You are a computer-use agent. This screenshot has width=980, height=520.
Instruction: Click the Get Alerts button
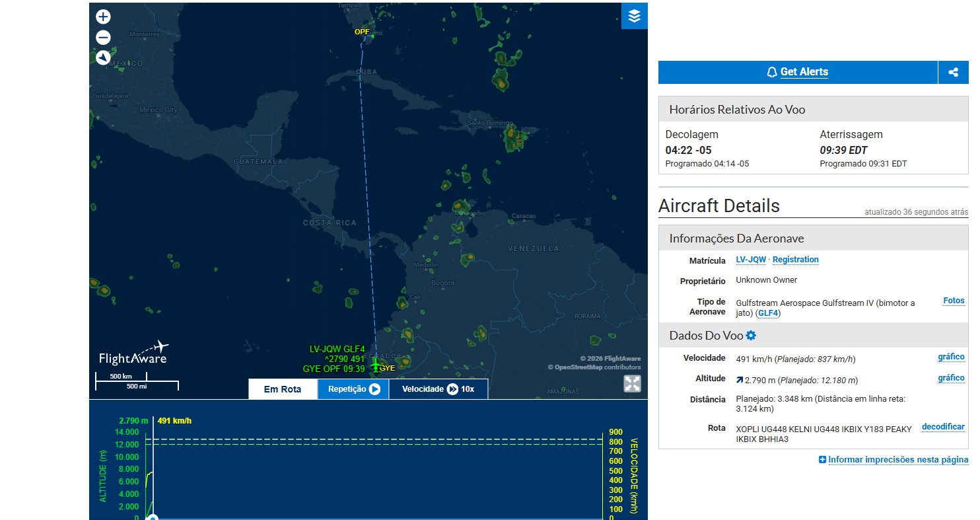pos(798,73)
